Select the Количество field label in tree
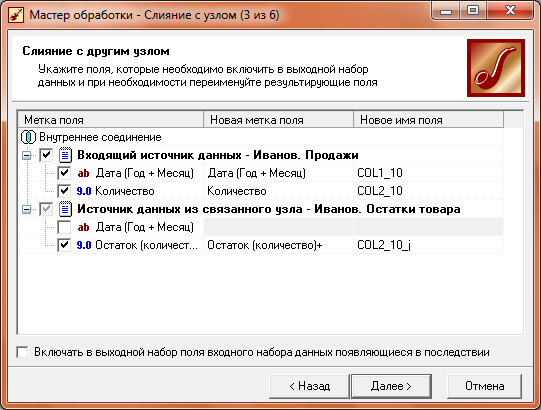Viewport: 541px width, 410px height. point(125,191)
